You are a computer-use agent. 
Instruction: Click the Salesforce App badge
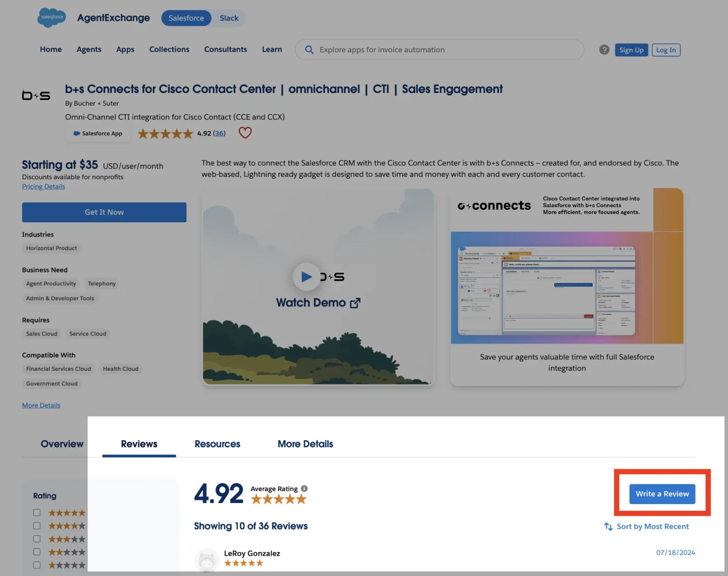(98, 134)
